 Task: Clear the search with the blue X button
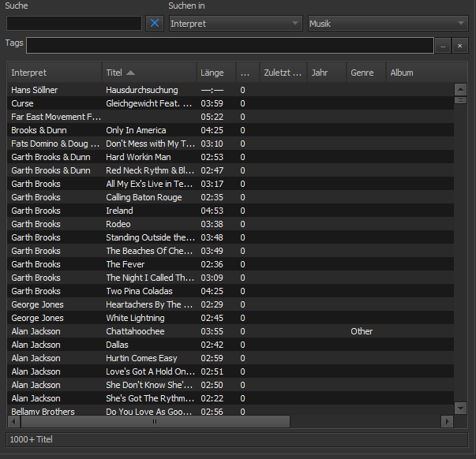[x=155, y=24]
